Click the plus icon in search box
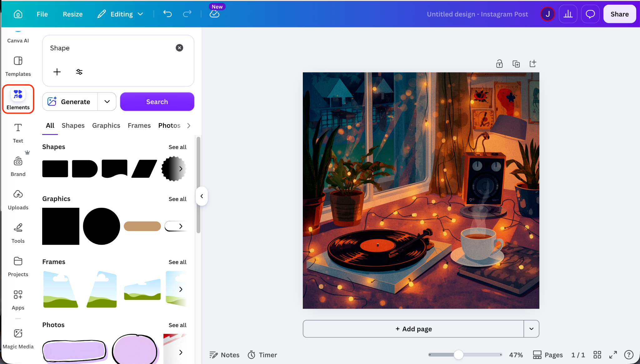This screenshot has height=364, width=640. [x=57, y=72]
